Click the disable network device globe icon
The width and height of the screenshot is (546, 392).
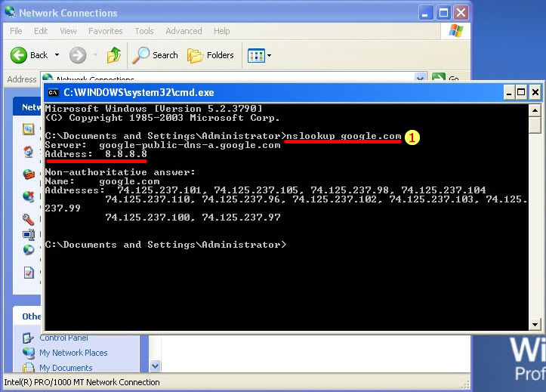(x=29, y=196)
